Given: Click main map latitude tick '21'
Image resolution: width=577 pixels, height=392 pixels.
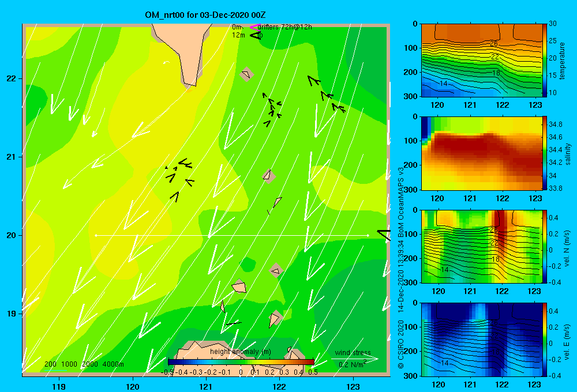Looking at the screenshot, I should (12, 157).
